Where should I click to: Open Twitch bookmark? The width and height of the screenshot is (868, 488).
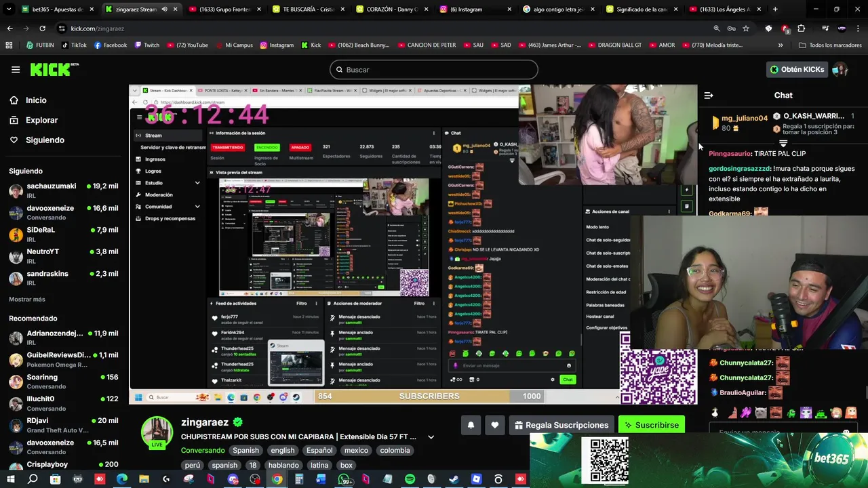tap(147, 45)
